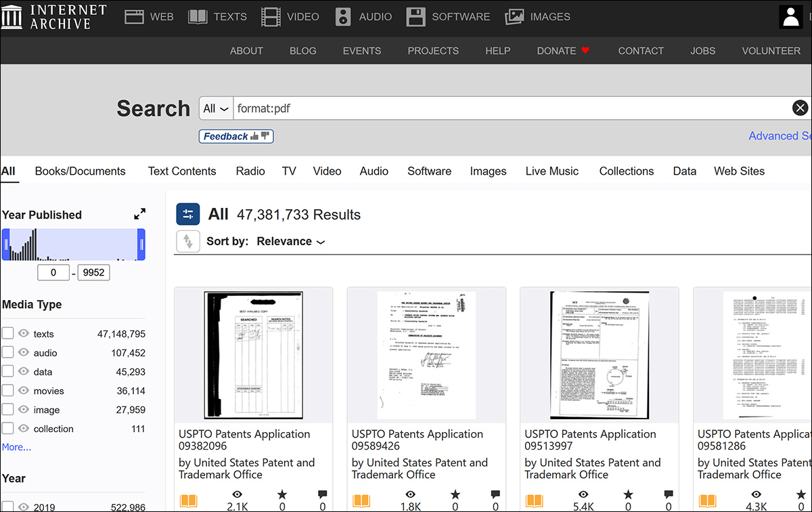Image resolution: width=812 pixels, height=512 pixels.
Task: Clear the search box with X icon
Action: click(x=800, y=108)
